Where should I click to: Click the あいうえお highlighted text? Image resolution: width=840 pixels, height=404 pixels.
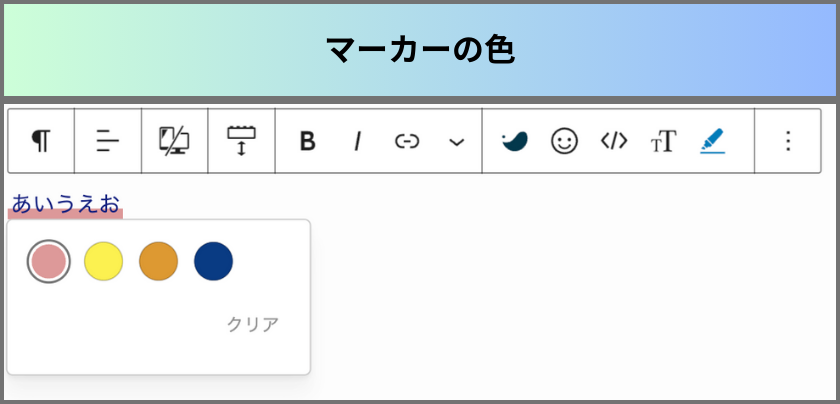65,205
